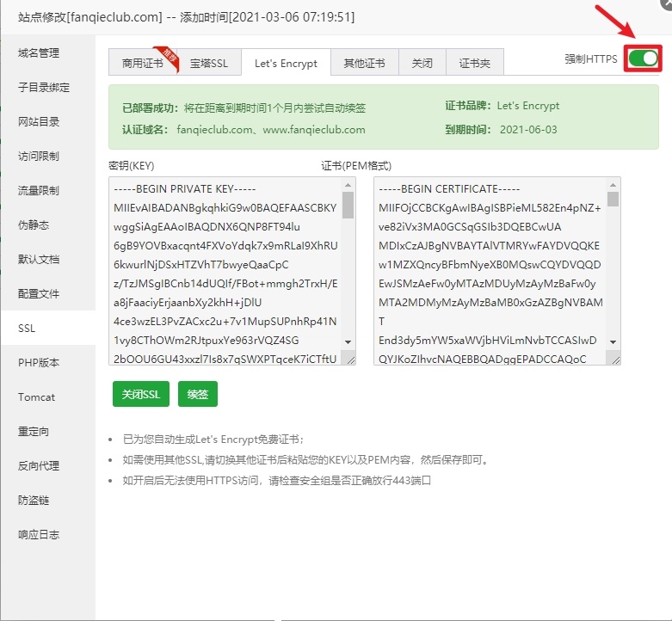The height and width of the screenshot is (621, 672).
Task: Open 配置文件 in the sidebar
Action: 48,294
